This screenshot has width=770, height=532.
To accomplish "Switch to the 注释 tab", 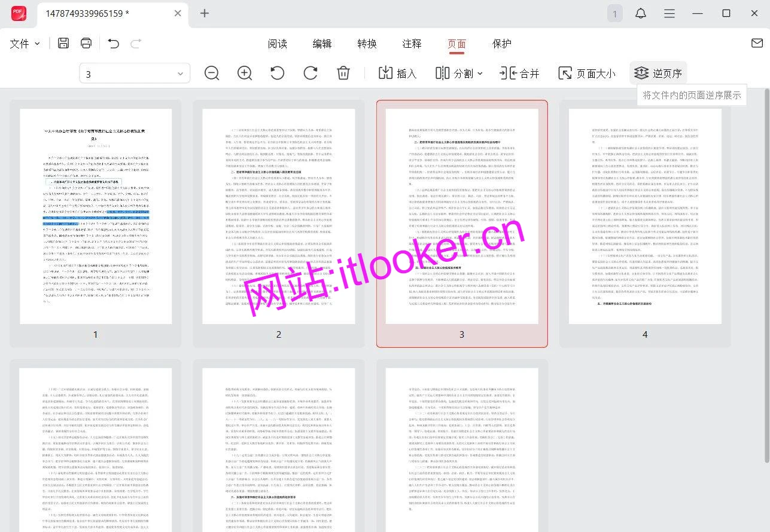I will click(x=412, y=43).
